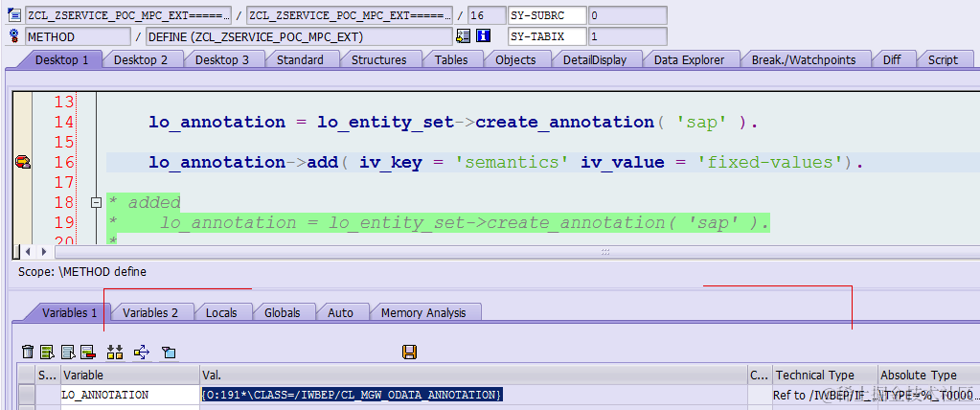The width and height of the screenshot is (980, 410).
Task: Switch to the Desktop 2 tab
Action: coord(141,60)
